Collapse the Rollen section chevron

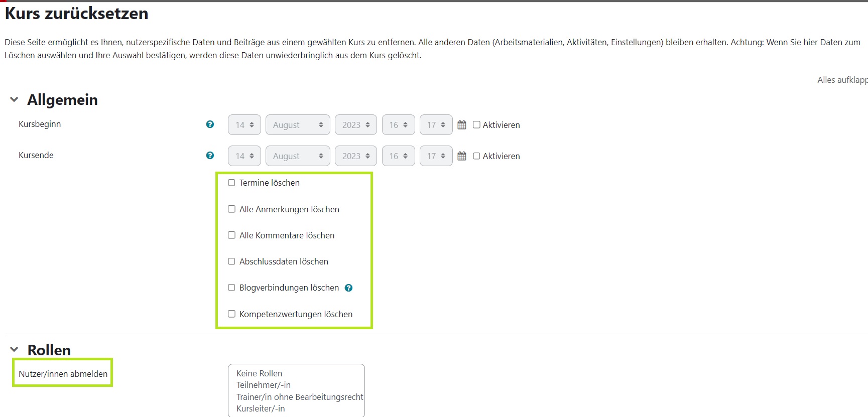14,350
